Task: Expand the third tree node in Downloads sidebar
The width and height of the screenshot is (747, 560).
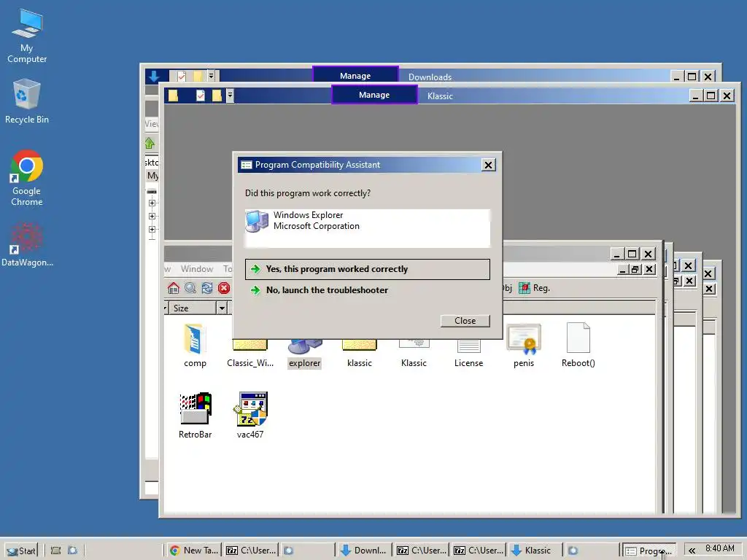Action: tap(152, 230)
